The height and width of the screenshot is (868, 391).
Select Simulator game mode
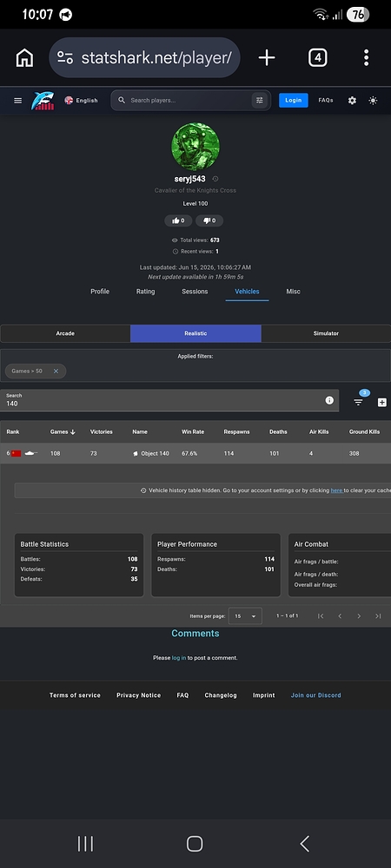point(326,333)
